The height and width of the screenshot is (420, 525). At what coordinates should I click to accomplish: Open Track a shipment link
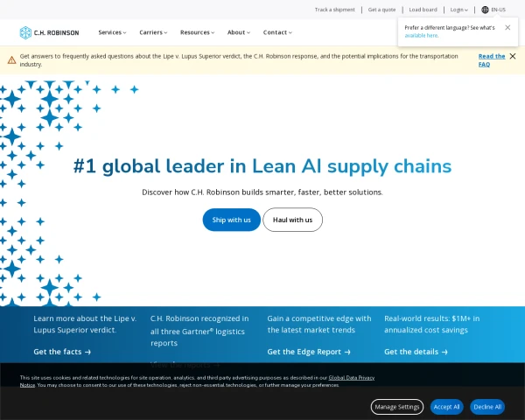[x=334, y=10]
